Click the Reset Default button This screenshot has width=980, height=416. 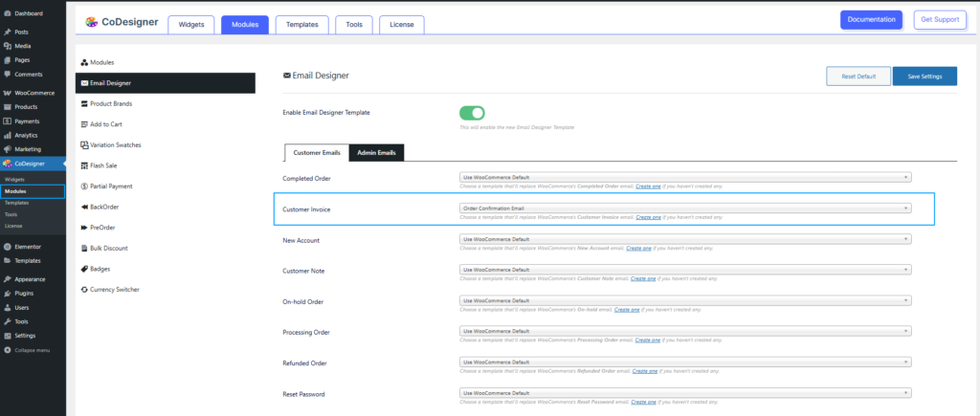[858, 77]
